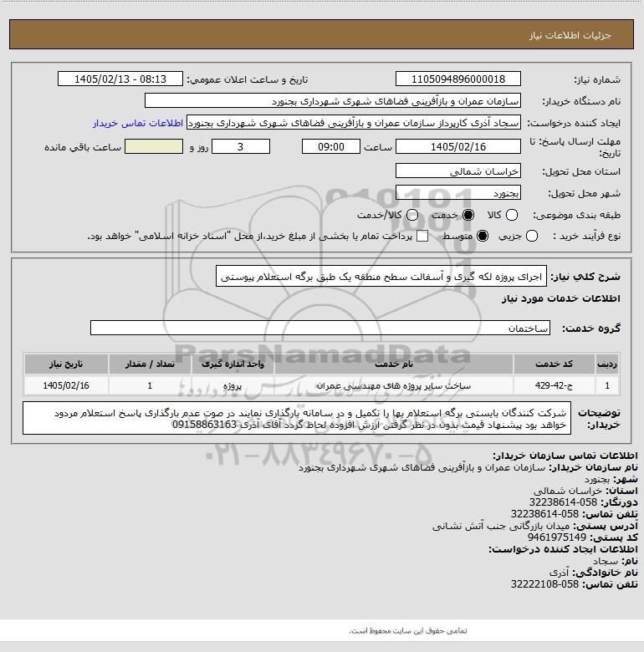The height and width of the screenshot is (652, 644).
Task: Click the service group ساختمان field
Action: (x=320, y=328)
